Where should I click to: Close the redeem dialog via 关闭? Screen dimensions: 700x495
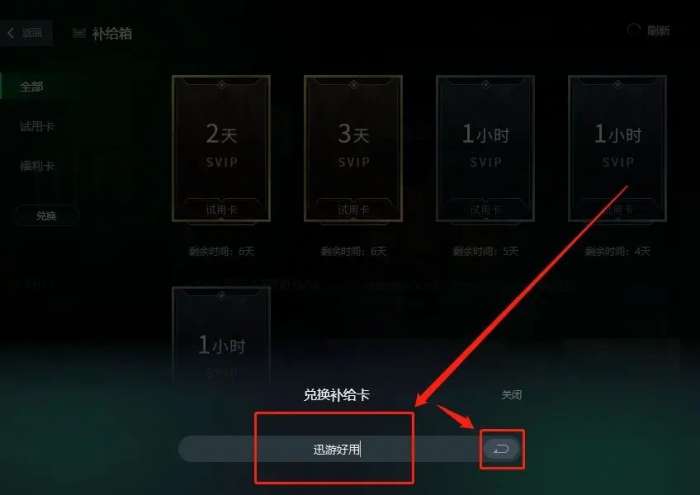click(x=511, y=395)
